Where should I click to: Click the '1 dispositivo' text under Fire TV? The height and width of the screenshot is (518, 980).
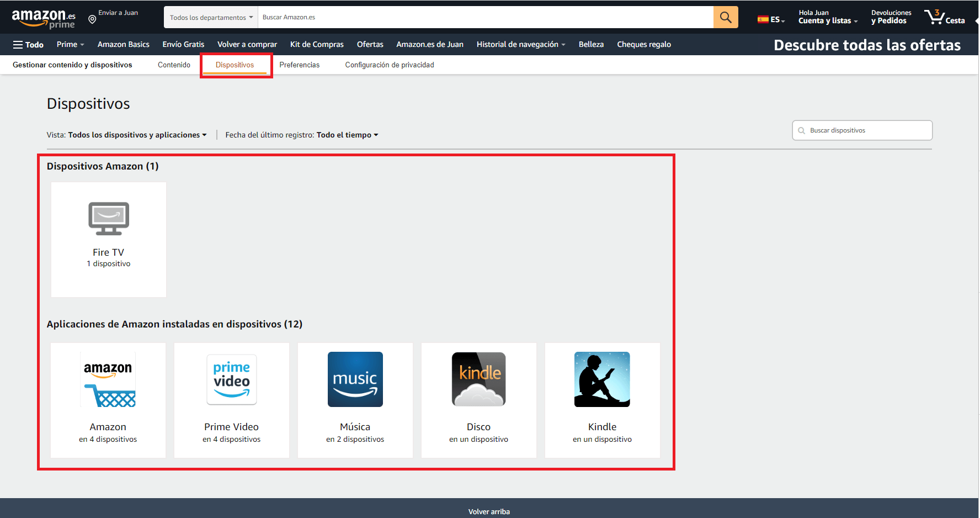coord(109,264)
